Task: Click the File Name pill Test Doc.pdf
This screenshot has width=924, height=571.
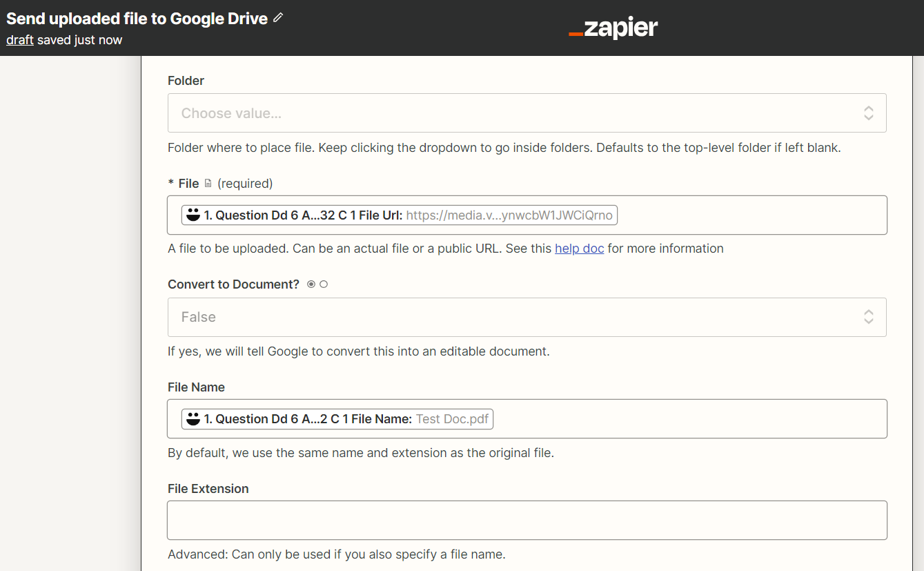Action: [x=337, y=419]
